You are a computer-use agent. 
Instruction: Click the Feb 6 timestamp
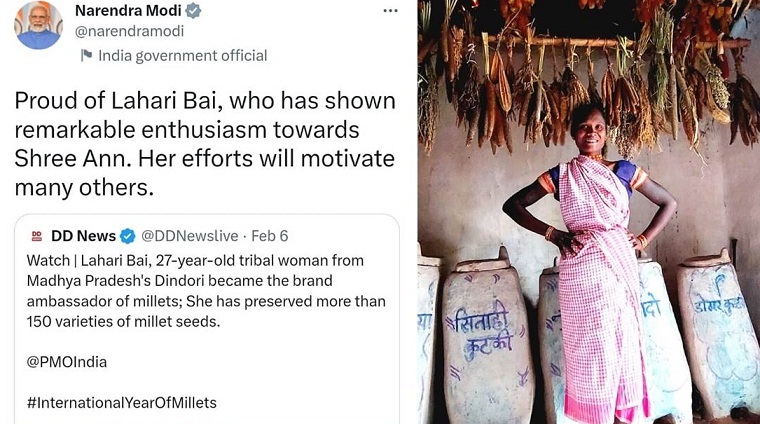pyautogui.click(x=269, y=236)
